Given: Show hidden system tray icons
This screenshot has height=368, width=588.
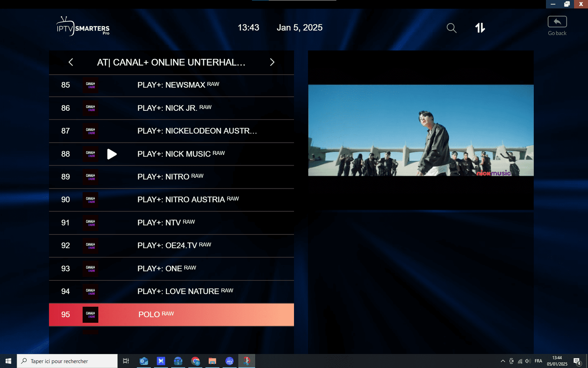Looking at the screenshot, I should pos(503,361).
